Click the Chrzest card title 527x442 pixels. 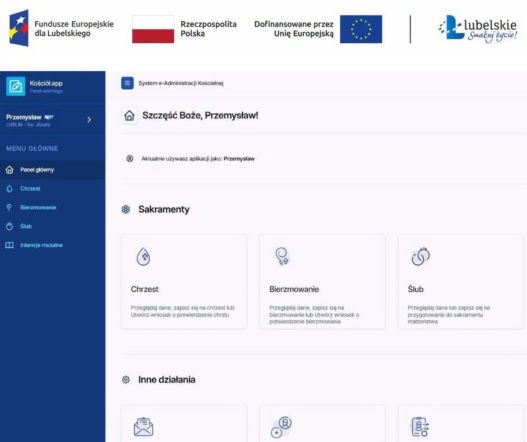(145, 289)
